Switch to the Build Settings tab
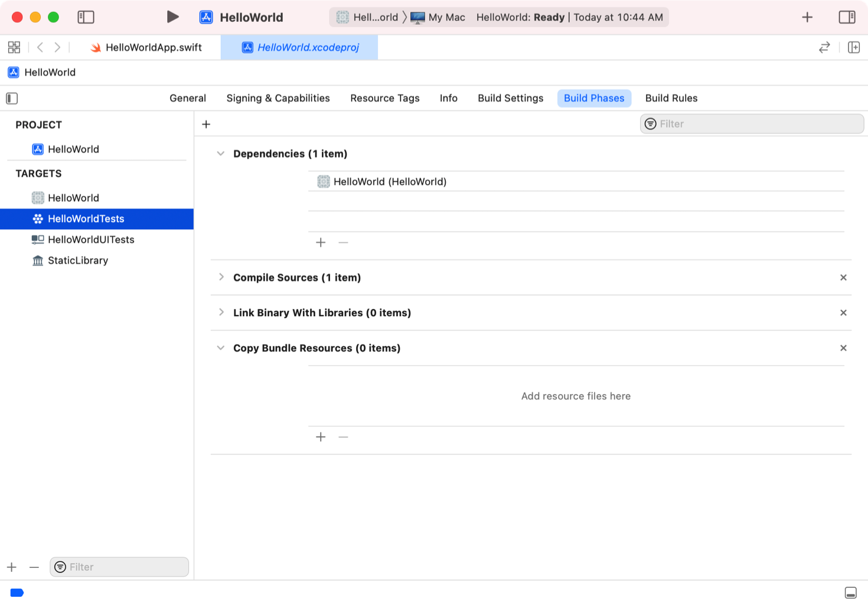The width and height of the screenshot is (868, 605). coord(510,98)
